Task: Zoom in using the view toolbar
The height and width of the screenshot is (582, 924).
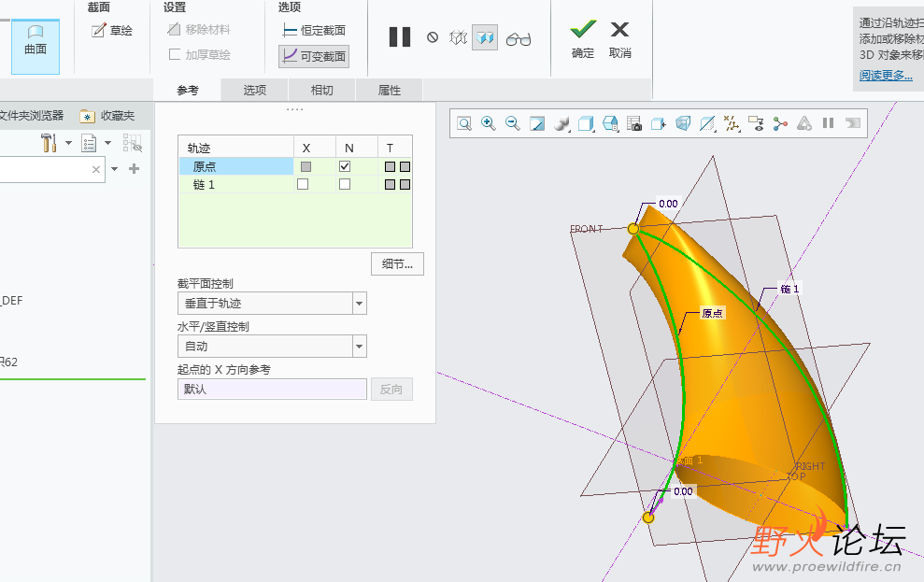Action: [x=488, y=123]
